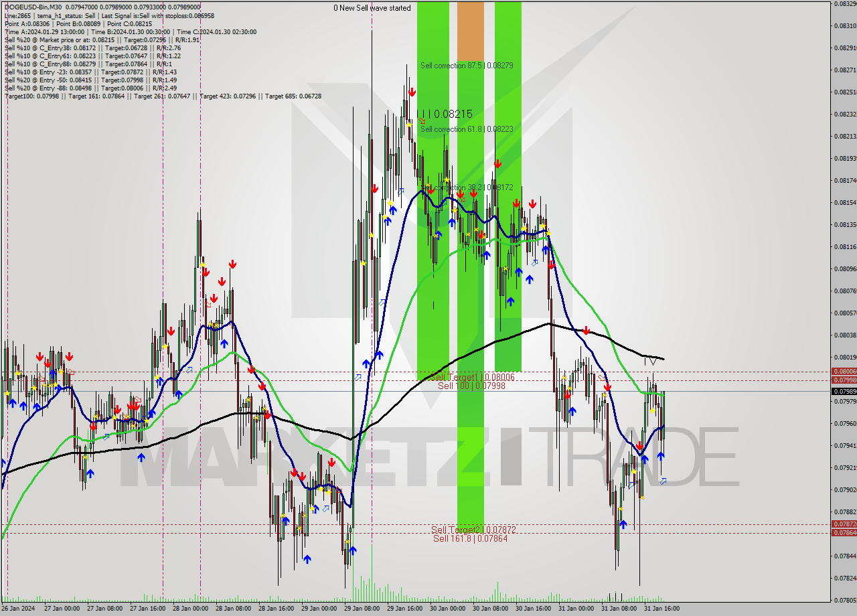This screenshot has height=616, width=857.
Task: Click the 0.08057 price axis label
Action: [x=846, y=313]
